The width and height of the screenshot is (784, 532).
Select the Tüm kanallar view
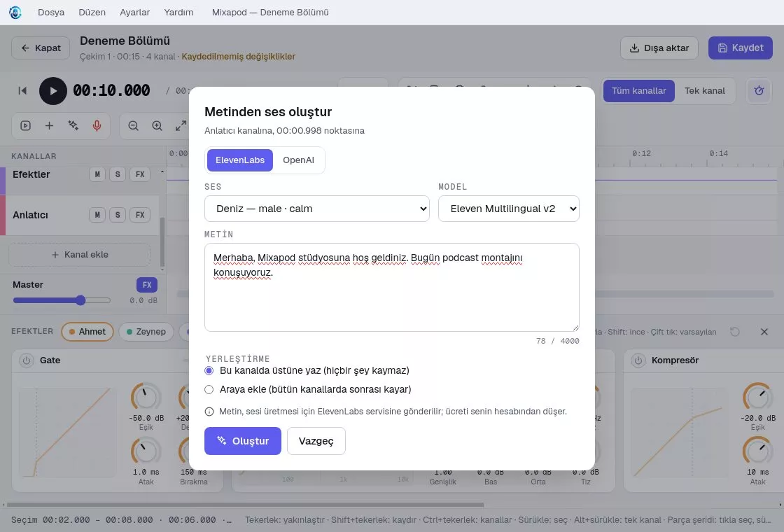(638, 91)
